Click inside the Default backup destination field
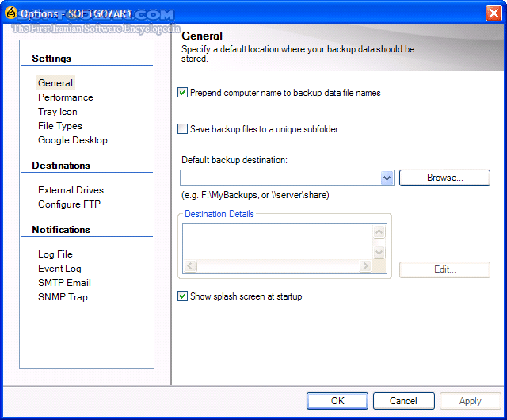Screen dimensions: 507x420 [x=280, y=178]
